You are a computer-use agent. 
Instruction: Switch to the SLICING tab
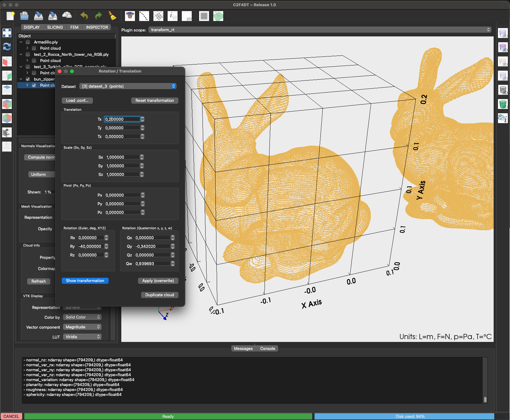pyautogui.click(x=55, y=27)
